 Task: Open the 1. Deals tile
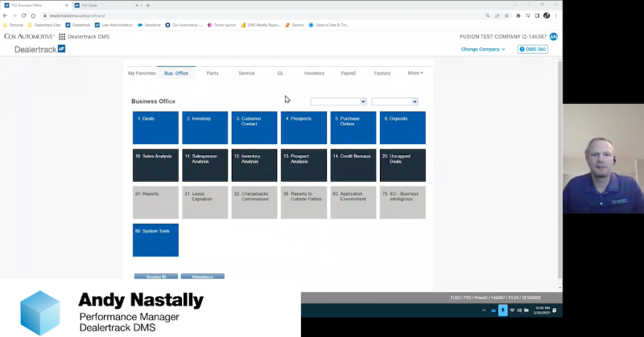pyautogui.click(x=155, y=128)
